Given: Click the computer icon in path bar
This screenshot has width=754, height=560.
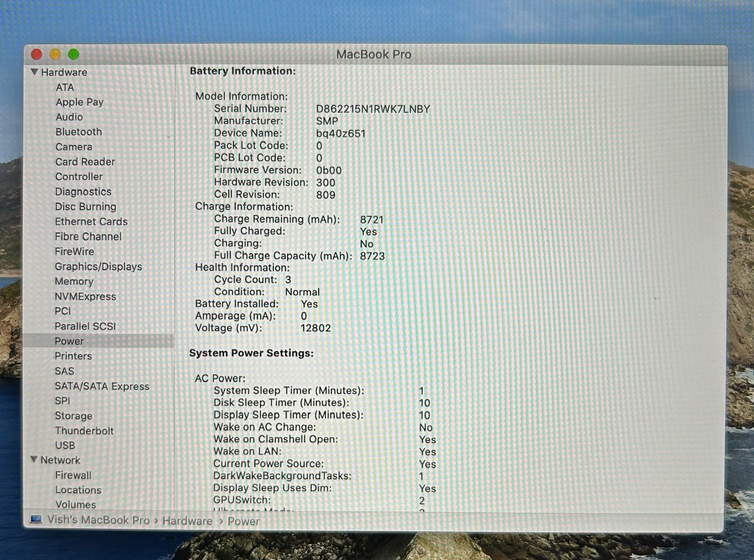Looking at the screenshot, I should [36, 520].
